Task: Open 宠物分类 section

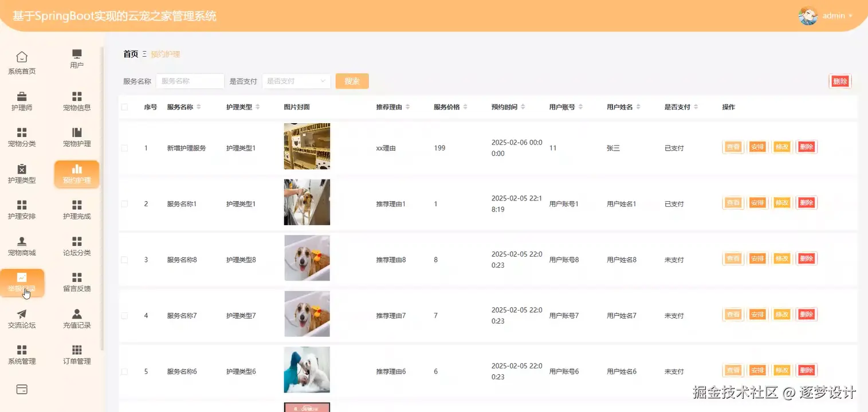Action: tap(22, 137)
